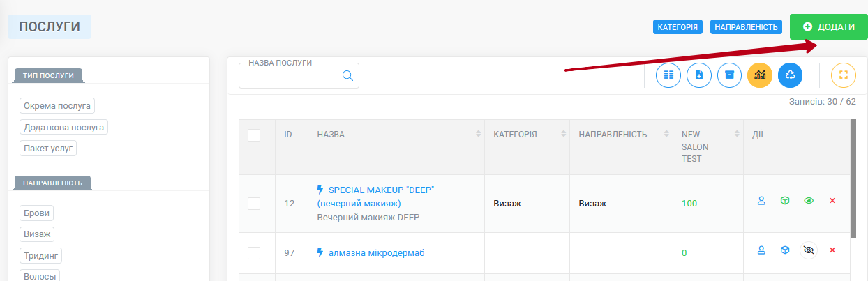Toggle fullscreen with the expand icon
Viewport: 868px width, 281px height.
click(x=844, y=75)
